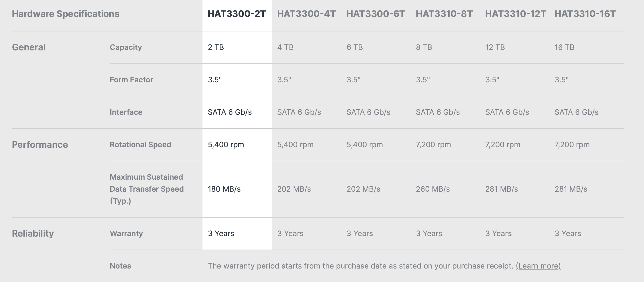Click the General section label
644x282 pixels.
tap(29, 47)
